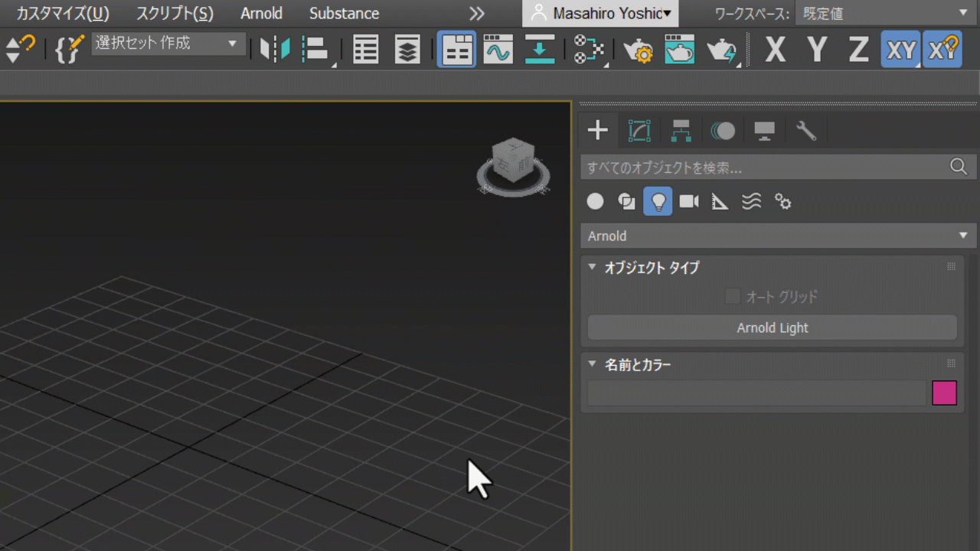Click the Render Production teapot icon

click(x=722, y=50)
